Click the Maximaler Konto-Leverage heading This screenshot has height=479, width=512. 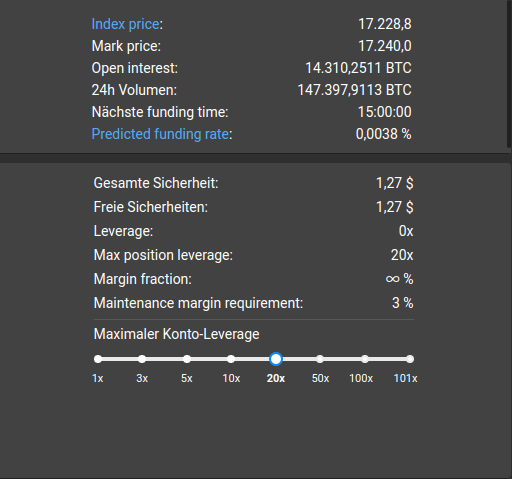point(176,334)
